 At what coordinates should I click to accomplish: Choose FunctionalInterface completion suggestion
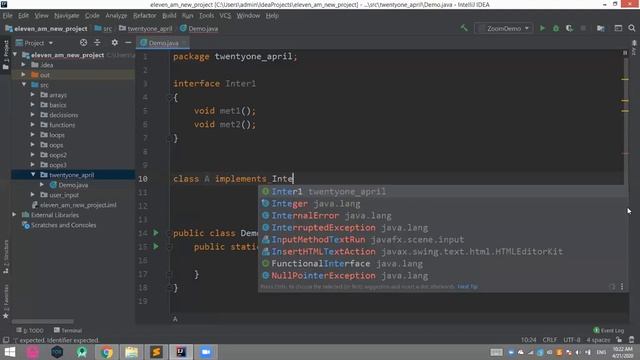coord(443,264)
